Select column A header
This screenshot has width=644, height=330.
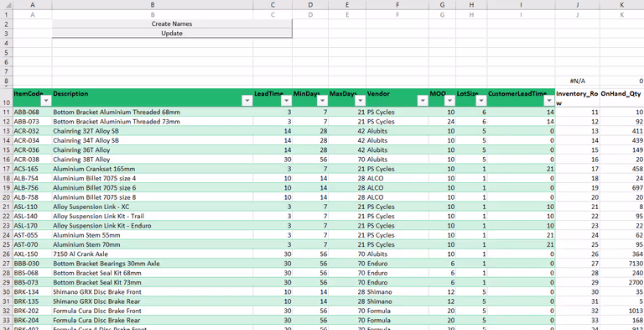(x=33, y=5)
